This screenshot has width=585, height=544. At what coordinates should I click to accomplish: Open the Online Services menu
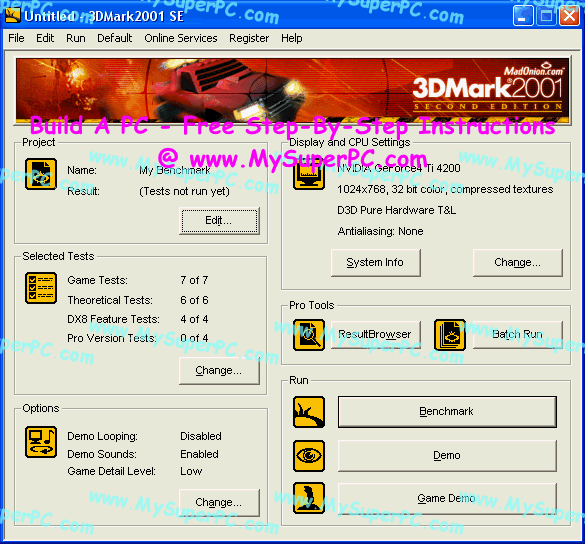[181, 38]
